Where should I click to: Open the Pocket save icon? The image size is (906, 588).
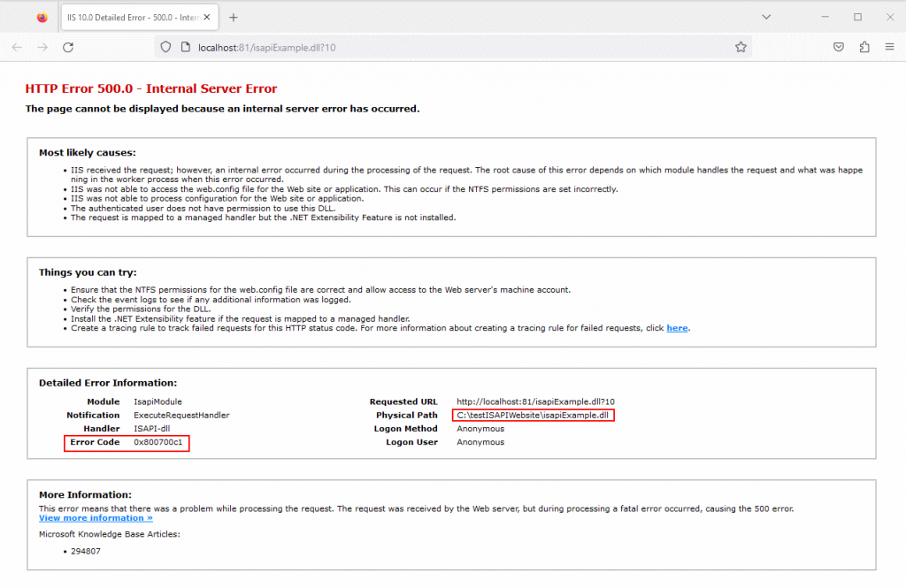pyautogui.click(x=839, y=48)
